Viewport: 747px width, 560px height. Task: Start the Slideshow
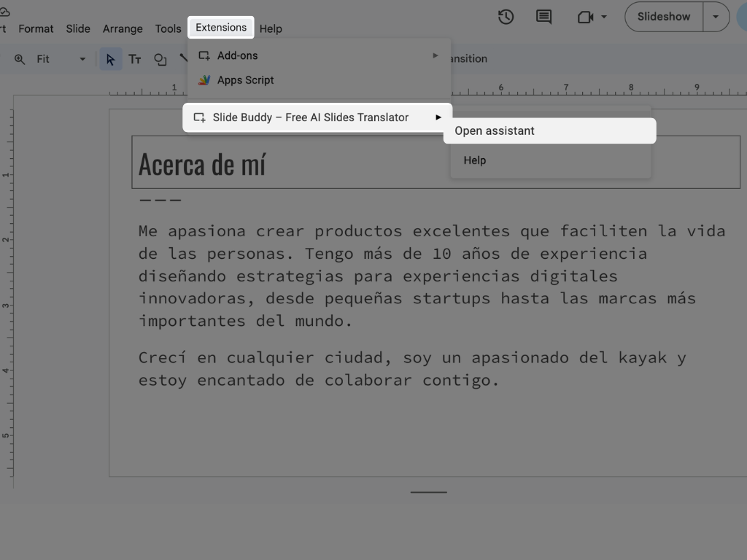pos(662,17)
